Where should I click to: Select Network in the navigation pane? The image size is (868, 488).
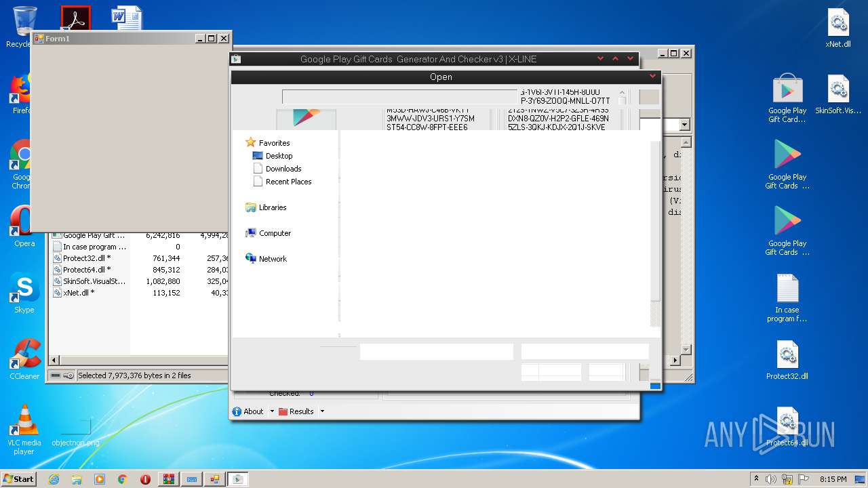(267, 259)
